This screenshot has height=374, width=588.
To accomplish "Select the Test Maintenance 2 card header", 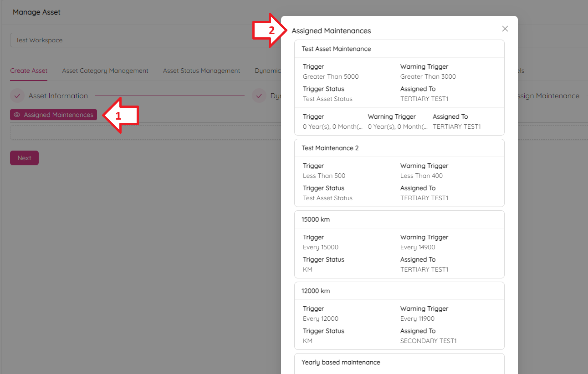I will (330, 148).
